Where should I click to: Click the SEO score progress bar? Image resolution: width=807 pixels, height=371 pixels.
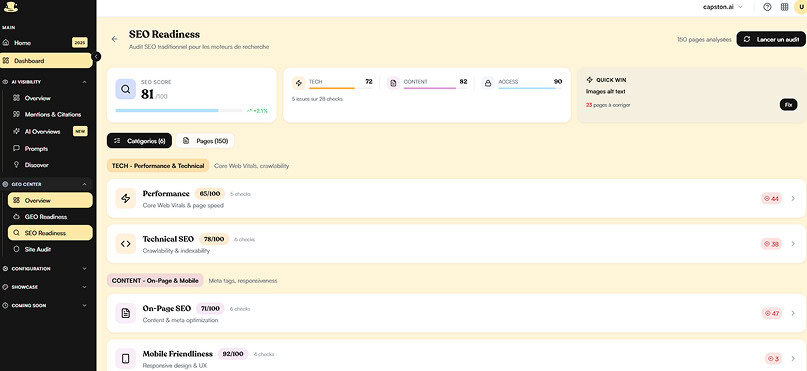point(179,111)
